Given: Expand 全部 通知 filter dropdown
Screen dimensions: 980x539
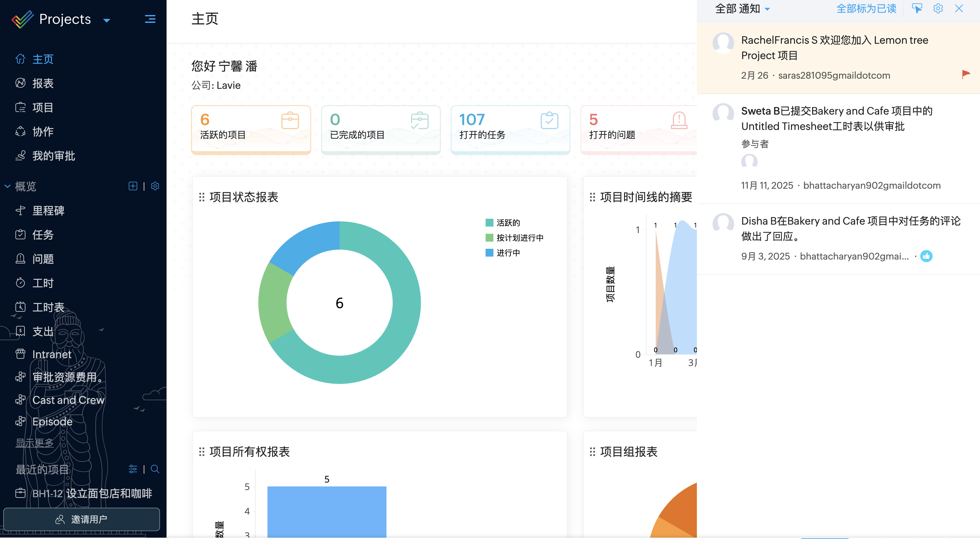Looking at the screenshot, I should (767, 9).
